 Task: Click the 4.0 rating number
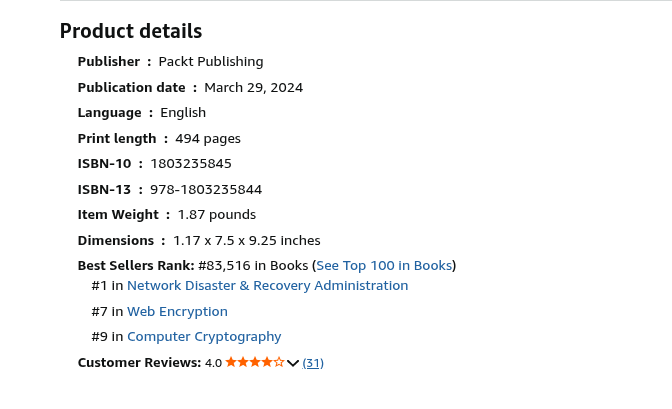(213, 363)
